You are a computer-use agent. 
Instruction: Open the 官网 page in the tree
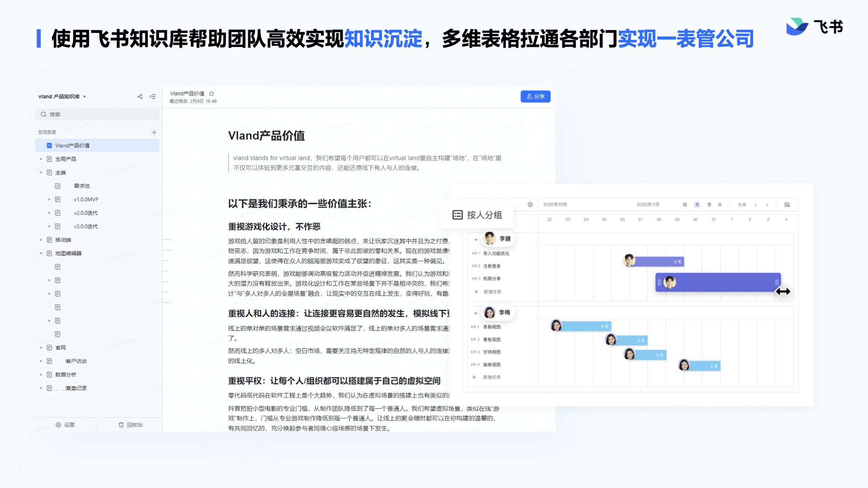coord(61,347)
